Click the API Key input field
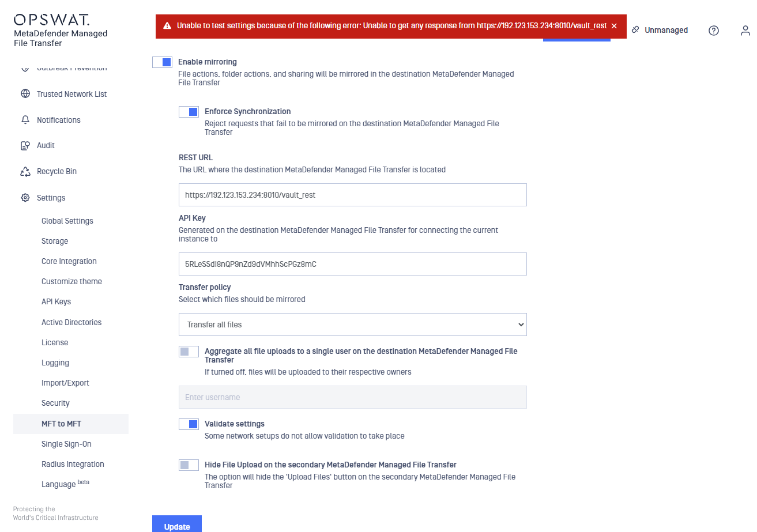This screenshot has height=532, width=757. click(x=353, y=264)
